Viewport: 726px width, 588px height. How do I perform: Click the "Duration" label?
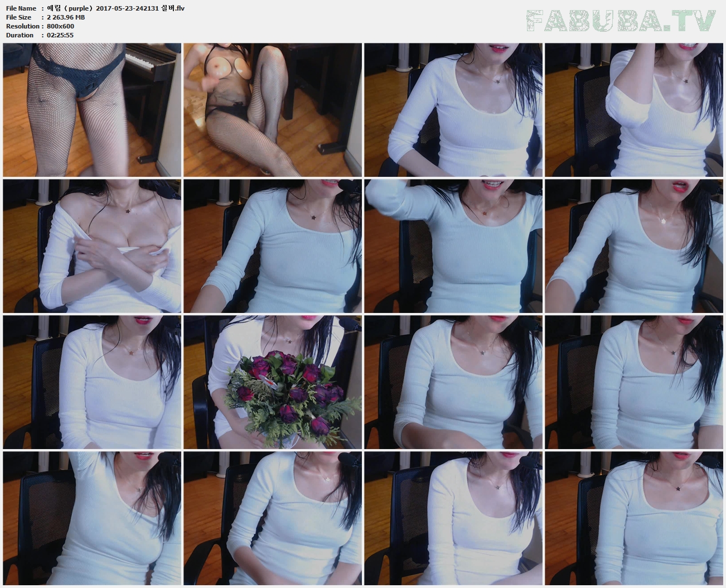click(x=20, y=35)
